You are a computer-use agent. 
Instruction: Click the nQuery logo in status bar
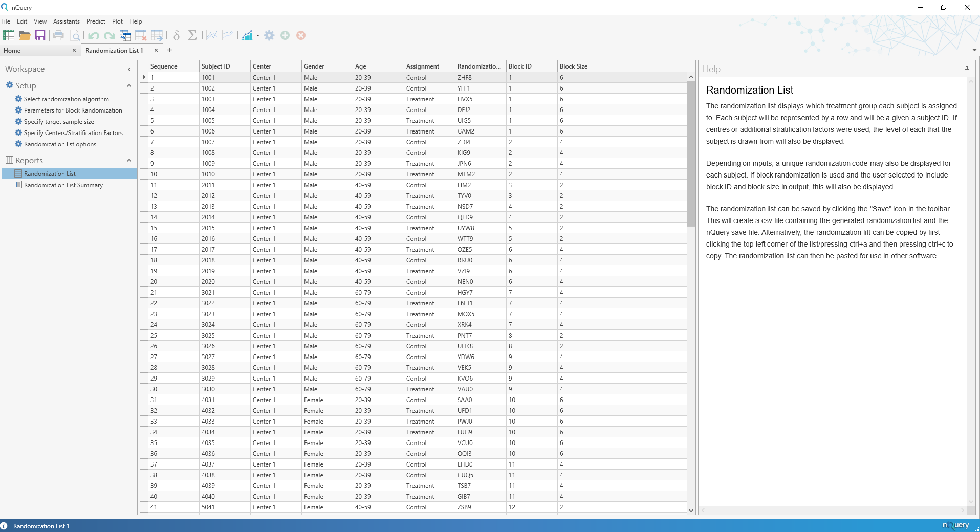(956, 525)
